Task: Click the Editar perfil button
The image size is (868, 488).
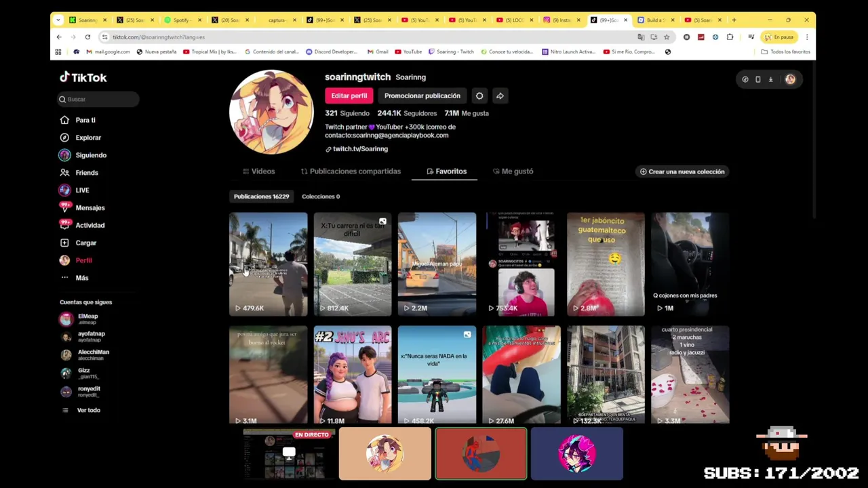Action: click(x=349, y=96)
